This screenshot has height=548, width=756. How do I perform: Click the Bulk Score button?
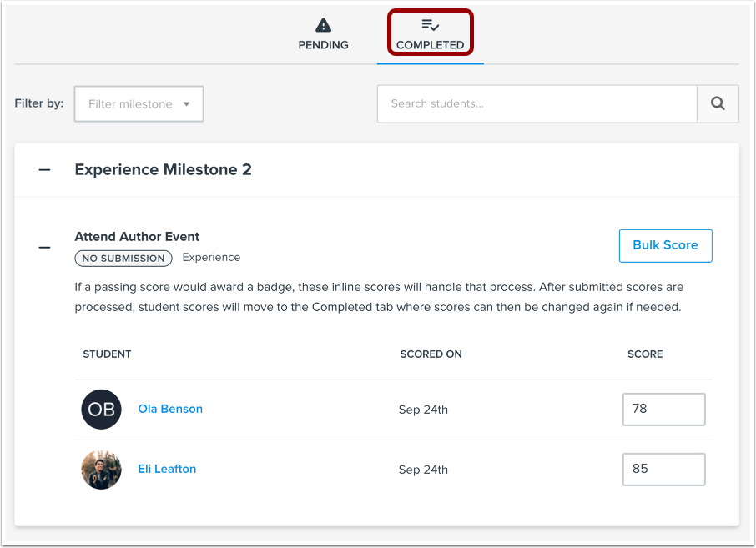tap(665, 245)
